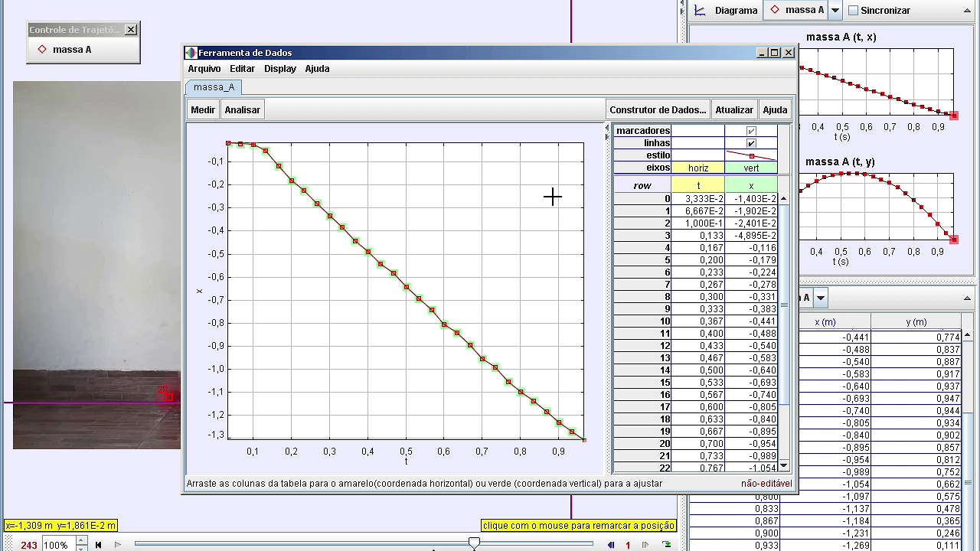
Task: Open Construtor de Dados
Action: click(658, 109)
